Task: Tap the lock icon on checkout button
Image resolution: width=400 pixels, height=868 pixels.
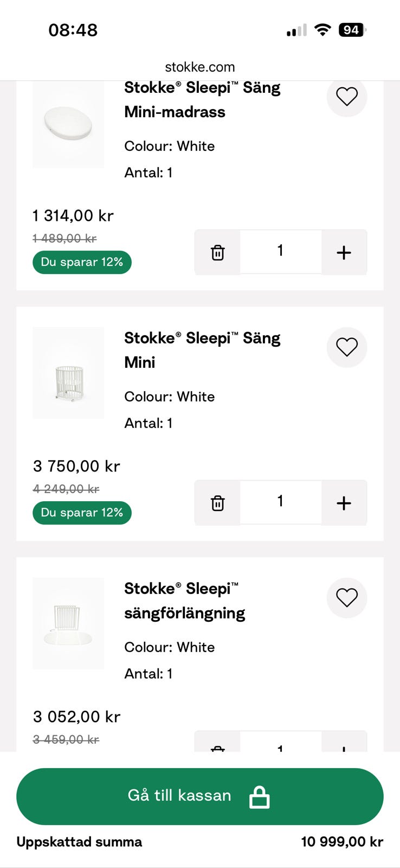Action: tap(259, 797)
